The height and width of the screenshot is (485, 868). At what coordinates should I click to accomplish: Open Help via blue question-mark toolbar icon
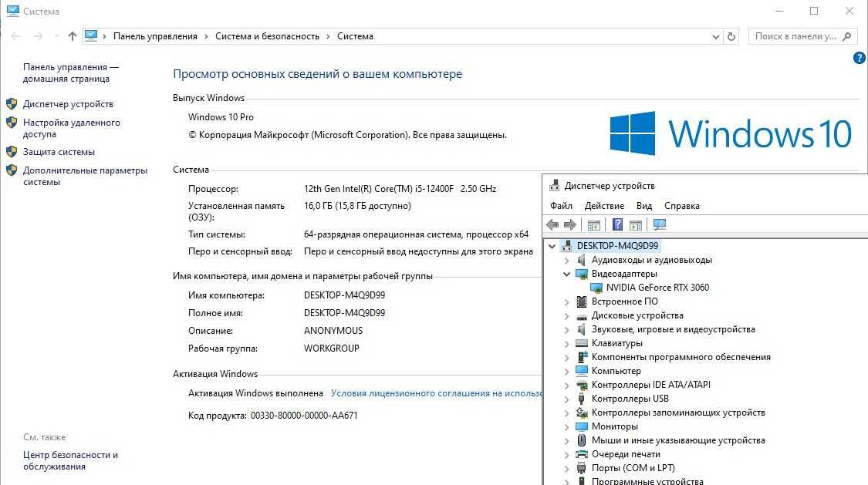tap(617, 224)
